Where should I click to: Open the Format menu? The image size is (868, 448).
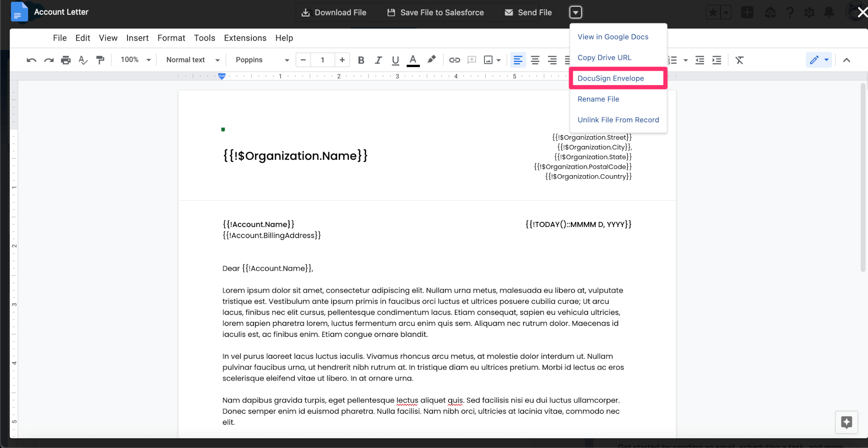coord(171,38)
